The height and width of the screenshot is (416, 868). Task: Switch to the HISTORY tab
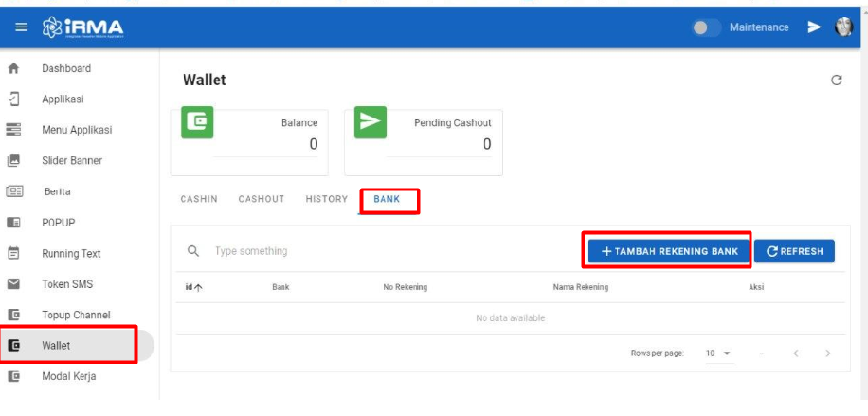point(326,199)
